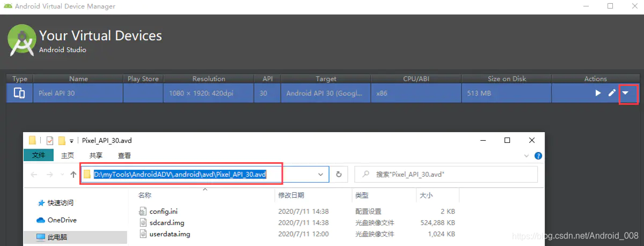The image size is (644, 246).
Task: Click the Target column header
Action: click(x=326, y=78)
